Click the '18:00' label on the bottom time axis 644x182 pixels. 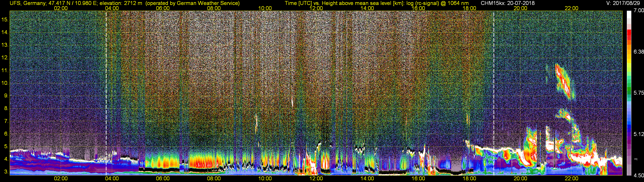469,179
